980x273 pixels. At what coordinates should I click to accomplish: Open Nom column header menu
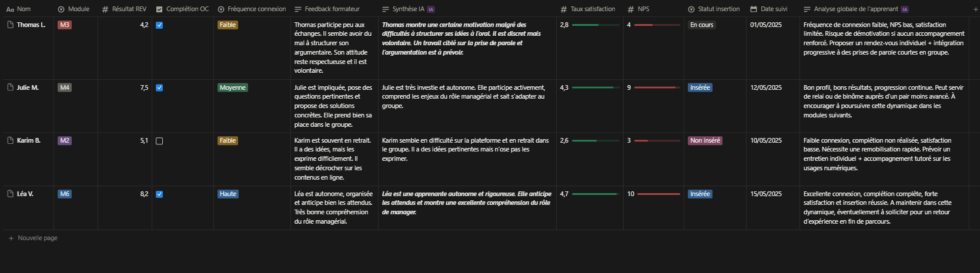coord(18,9)
